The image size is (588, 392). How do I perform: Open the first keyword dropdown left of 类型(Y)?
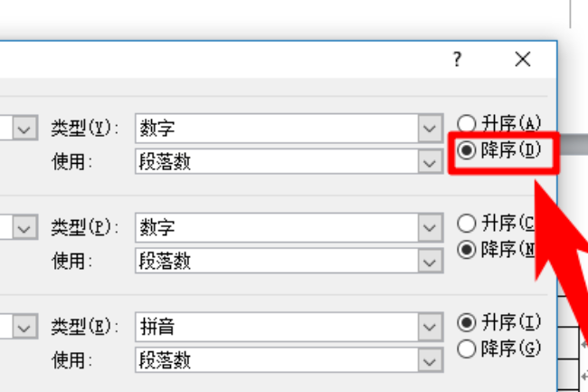(24, 129)
